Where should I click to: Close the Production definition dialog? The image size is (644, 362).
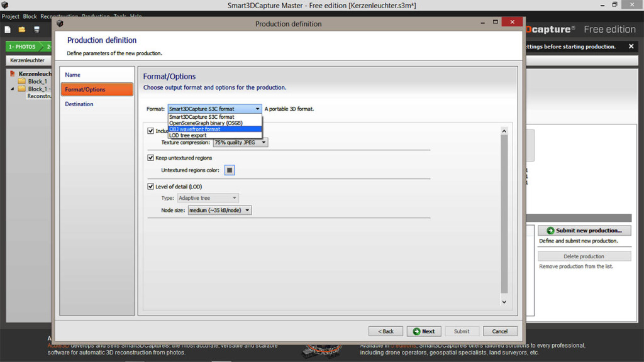pos(512,22)
